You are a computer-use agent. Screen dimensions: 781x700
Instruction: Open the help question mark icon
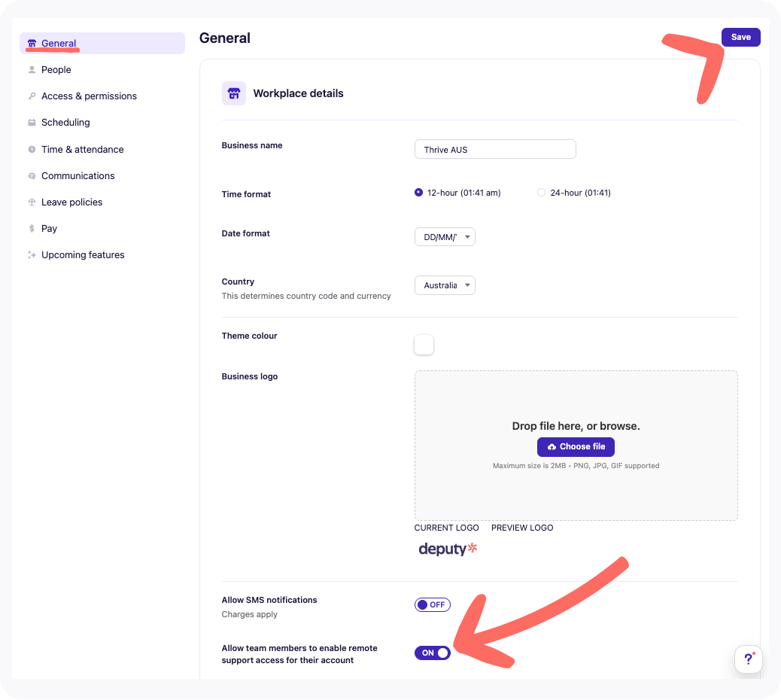click(748, 659)
